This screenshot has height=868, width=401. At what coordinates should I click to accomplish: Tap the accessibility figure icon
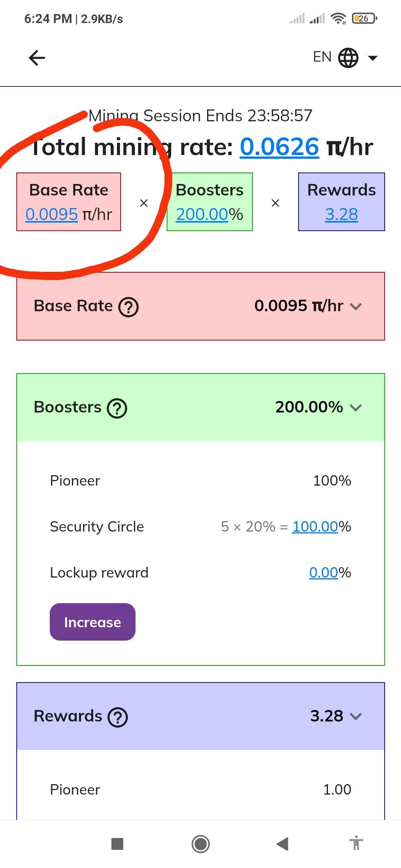coord(356,843)
